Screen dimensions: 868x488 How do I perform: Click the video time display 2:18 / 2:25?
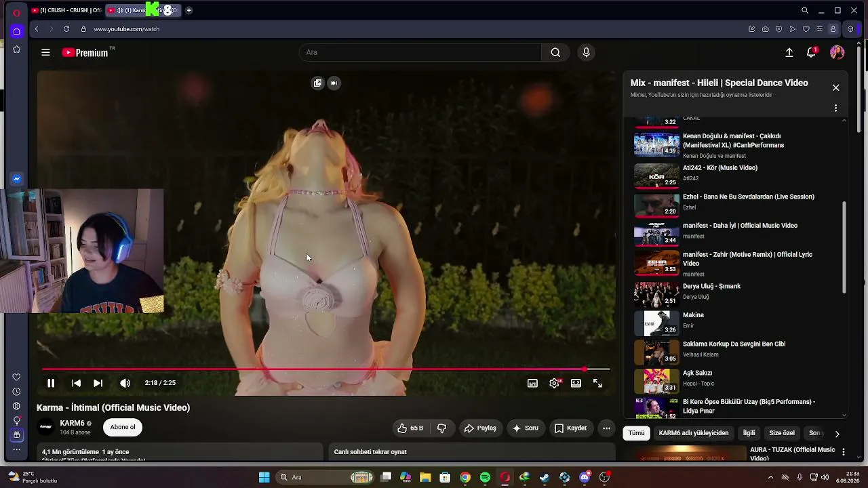pyautogui.click(x=160, y=383)
